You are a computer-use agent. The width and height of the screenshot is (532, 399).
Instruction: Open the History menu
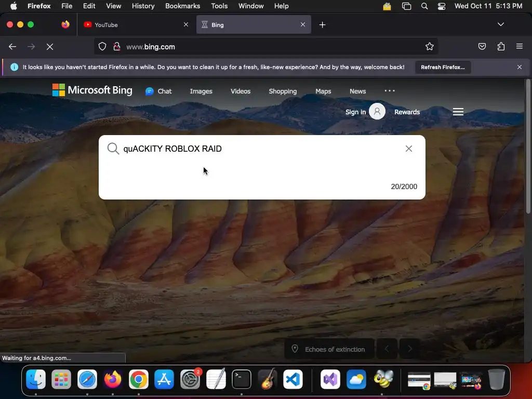(x=143, y=6)
